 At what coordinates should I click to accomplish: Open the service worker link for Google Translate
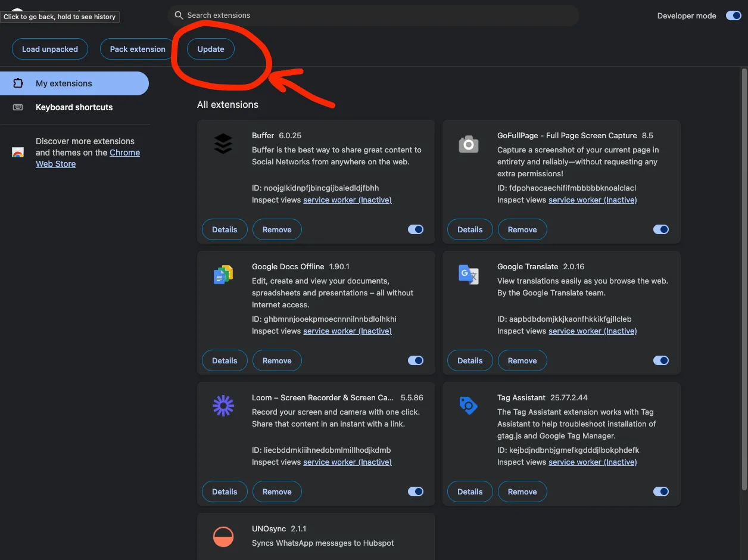tap(593, 331)
